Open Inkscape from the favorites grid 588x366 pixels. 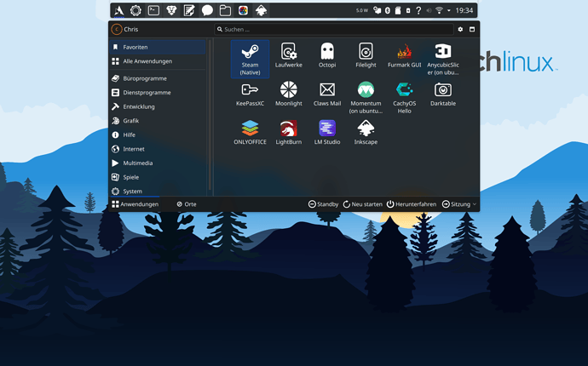click(366, 132)
